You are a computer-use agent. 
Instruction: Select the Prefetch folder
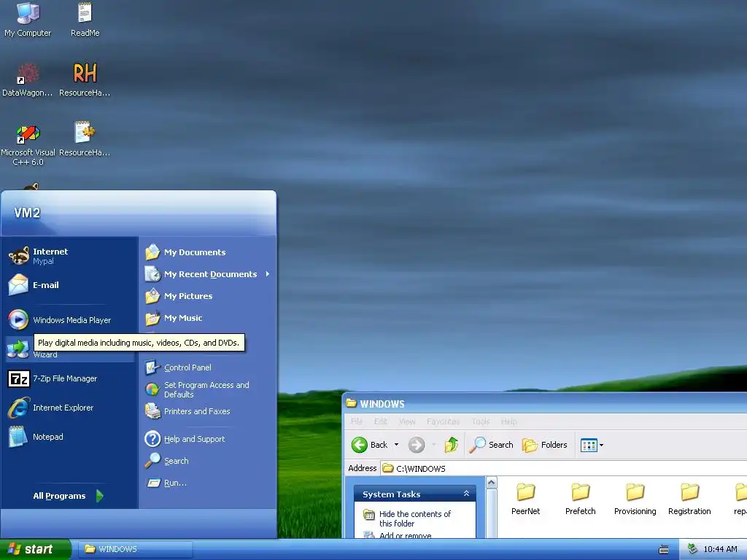580,499
